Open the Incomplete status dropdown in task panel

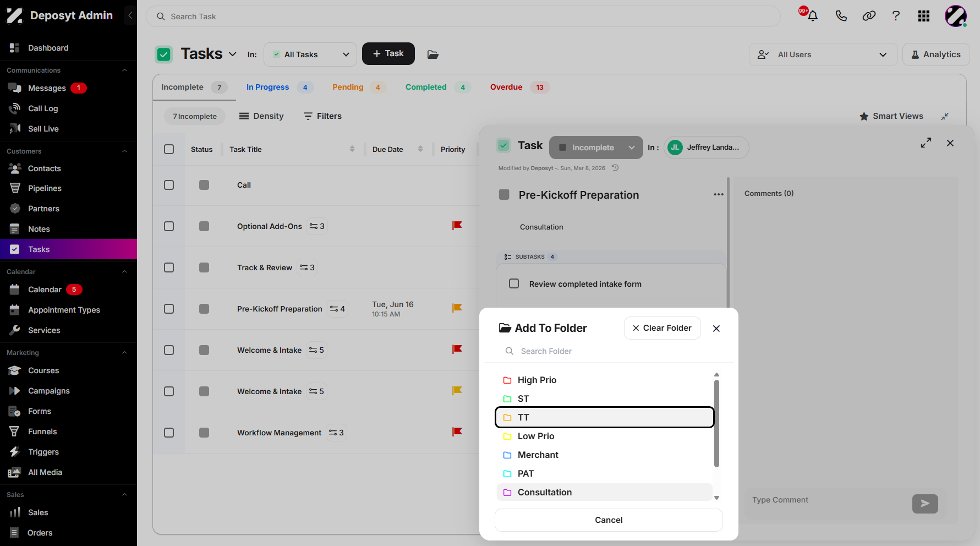(x=596, y=148)
